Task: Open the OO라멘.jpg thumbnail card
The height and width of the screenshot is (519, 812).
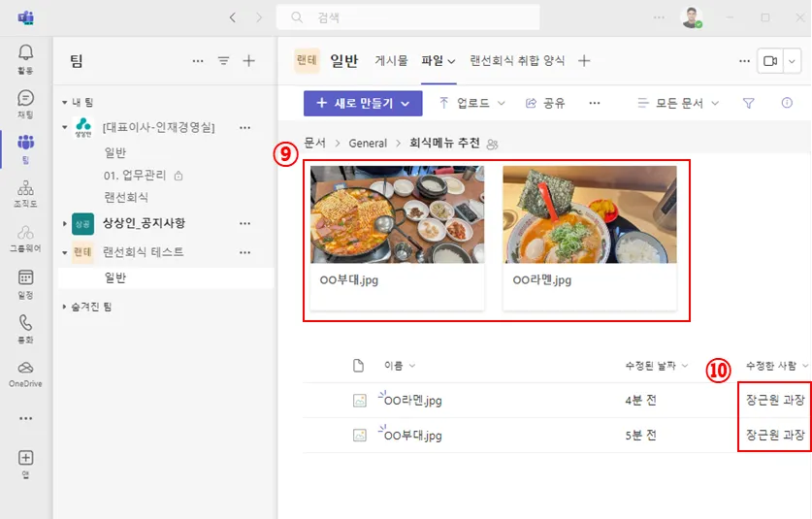Action: pos(590,238)
